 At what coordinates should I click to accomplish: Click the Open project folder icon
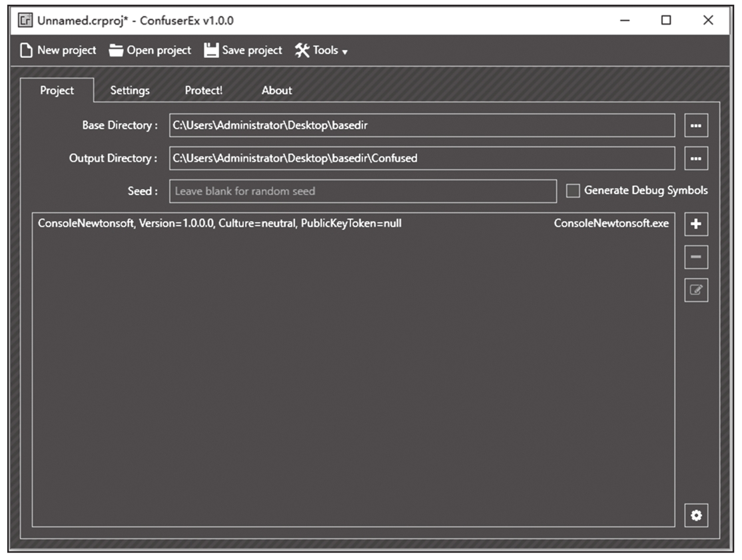(117, 51)
